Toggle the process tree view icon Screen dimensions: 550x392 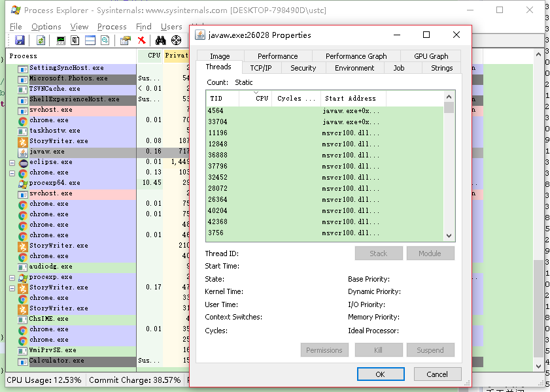coord(75,41)
